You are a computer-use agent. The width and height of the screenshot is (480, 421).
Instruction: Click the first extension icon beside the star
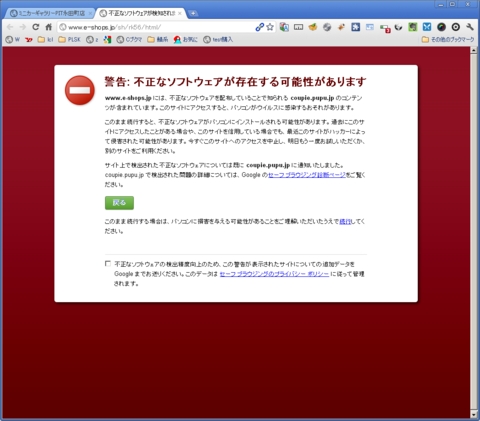(x=284, y=27)
